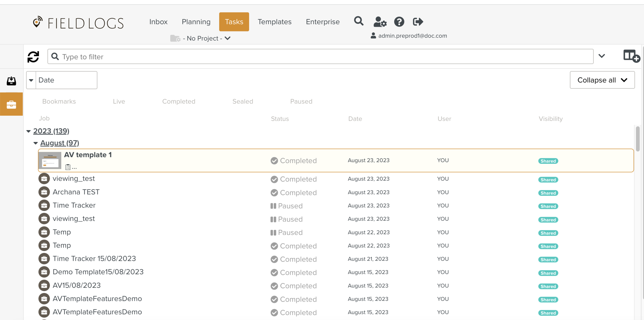Image resolution: width=644 pixels, height=320 pixels.
Task: Click the help question mark icon
Action: tap(399, 22)
